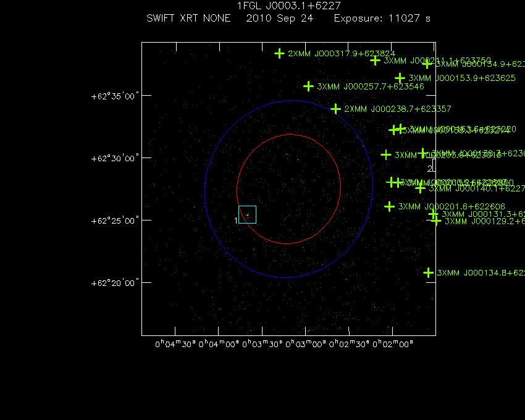Click the SWIFT XRT NONE header text

click(188, 18)
